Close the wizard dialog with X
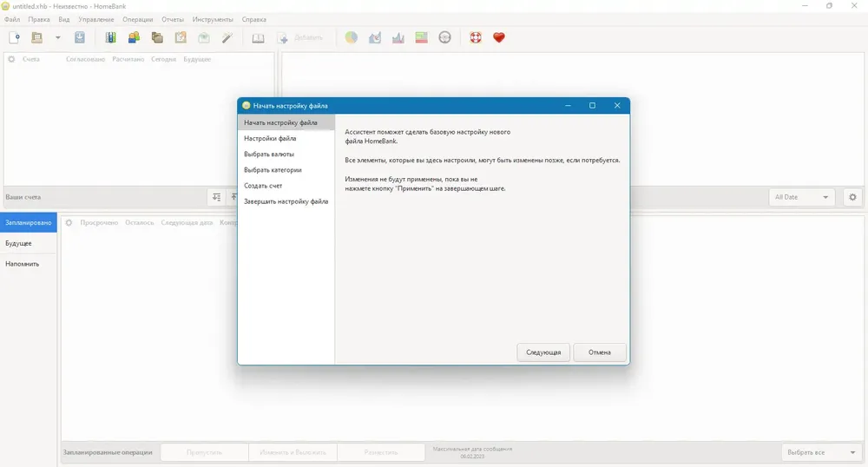This screenshot has height=467, width=868. (x=617, y=106)
